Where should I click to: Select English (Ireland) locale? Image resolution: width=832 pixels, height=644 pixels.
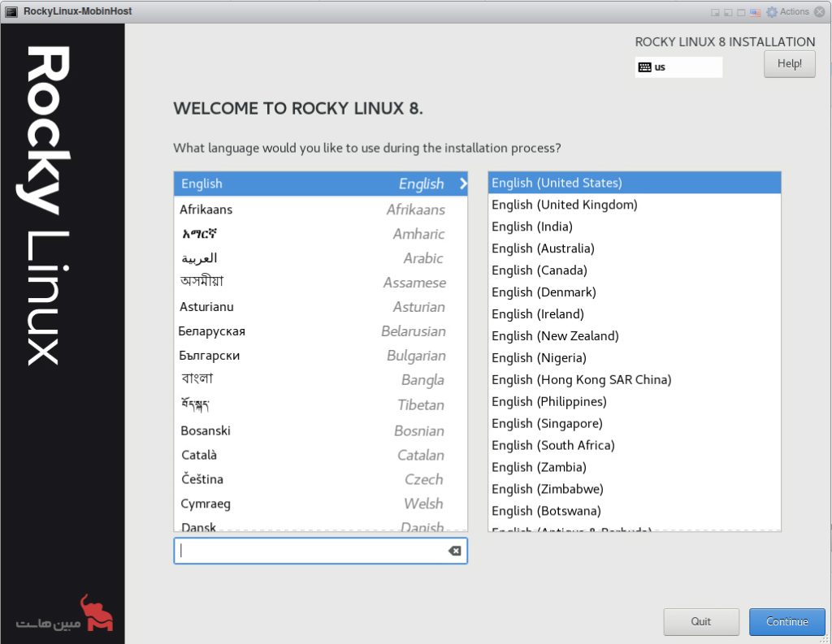[634, 314]
